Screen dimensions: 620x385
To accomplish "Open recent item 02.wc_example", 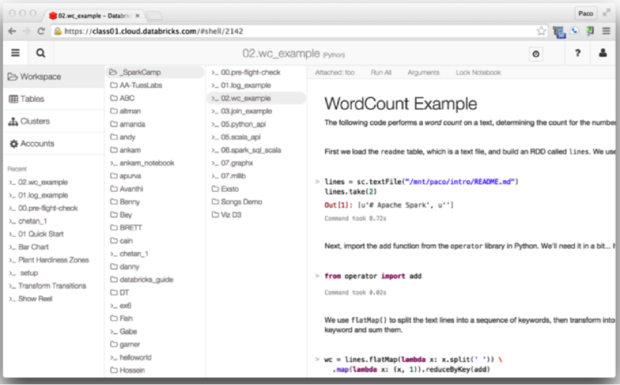I will pos(39,182).
